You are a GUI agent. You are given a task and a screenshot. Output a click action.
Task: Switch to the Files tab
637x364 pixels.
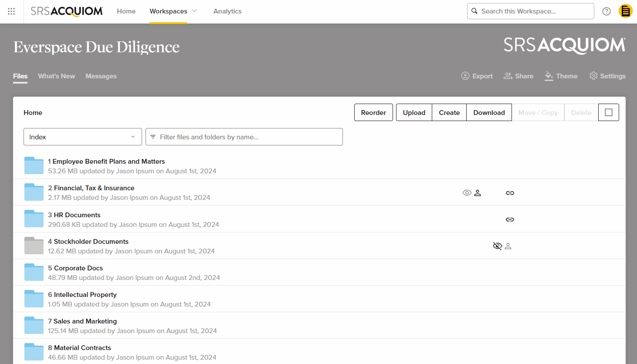tap(20, 76)
